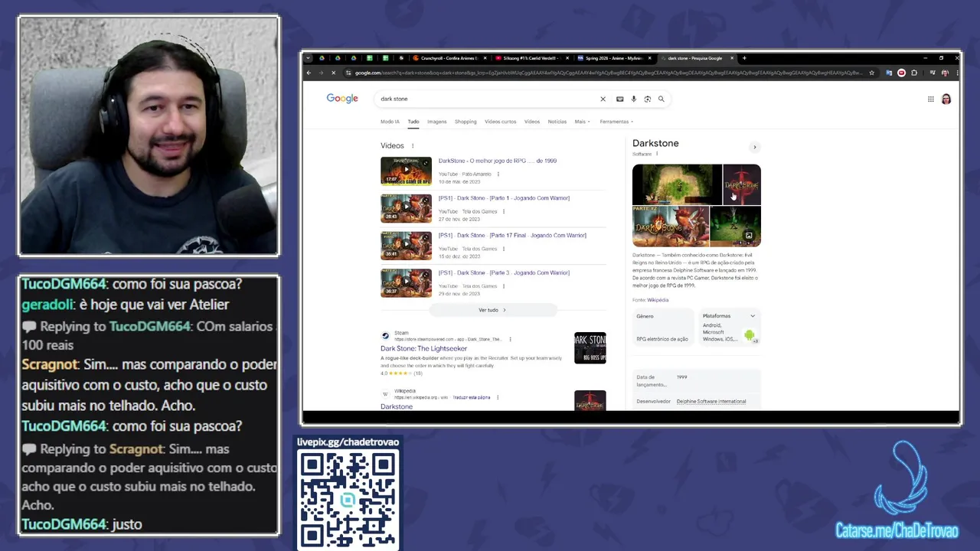Bookmark this page with the star
This screenshot has height=551, width=980.
point(871,73)
